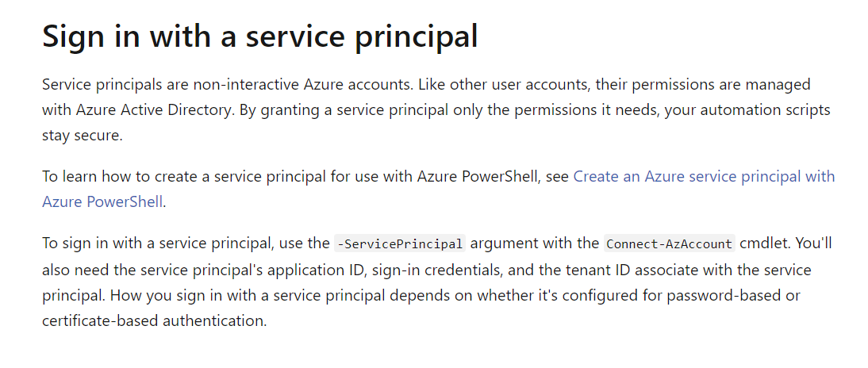Click the word "non-interactive"
868x368 pixels.
tap(232, 84)
